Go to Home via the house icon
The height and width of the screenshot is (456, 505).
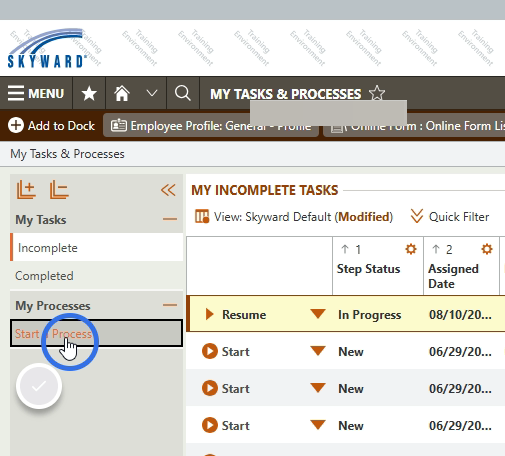coord(122,93)
